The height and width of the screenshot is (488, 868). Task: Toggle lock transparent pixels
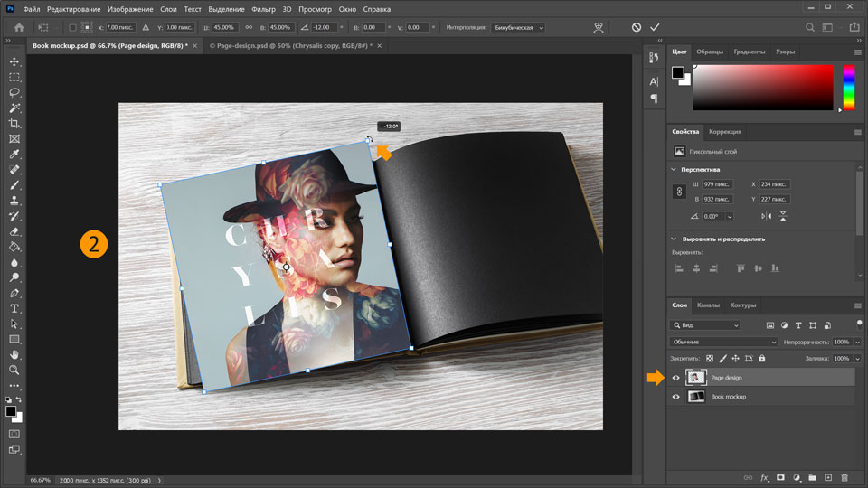(710, 359)
